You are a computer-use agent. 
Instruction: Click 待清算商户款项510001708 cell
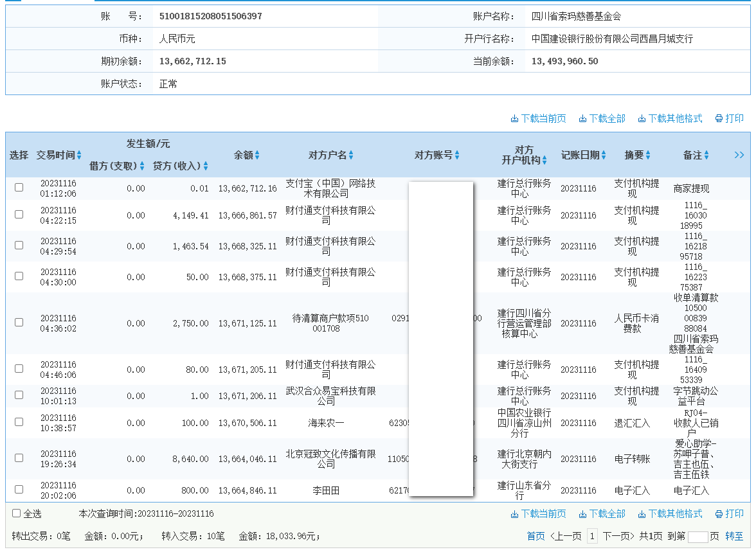pyautogui.click(x=330, y=323)
